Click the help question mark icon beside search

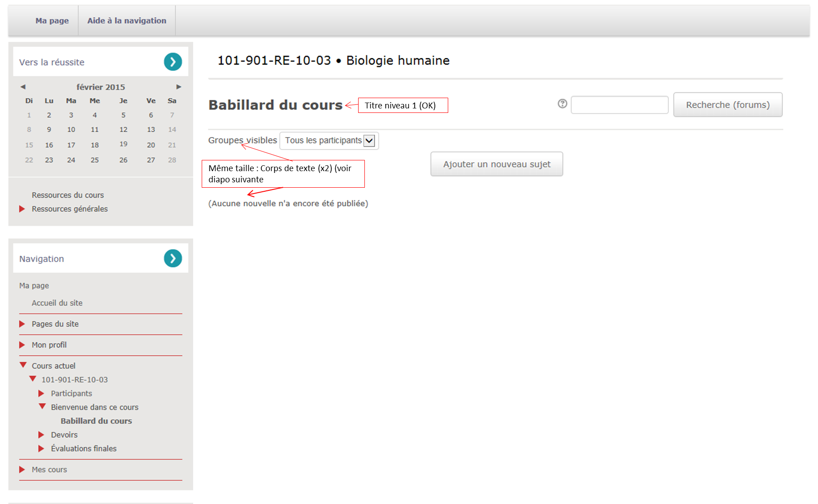coord(562,104)
